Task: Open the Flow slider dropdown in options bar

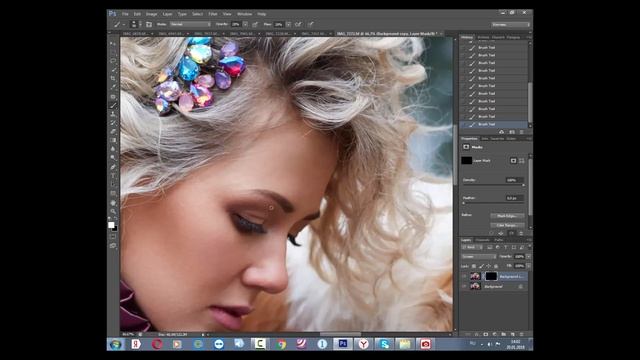Action: pos(289,24)
